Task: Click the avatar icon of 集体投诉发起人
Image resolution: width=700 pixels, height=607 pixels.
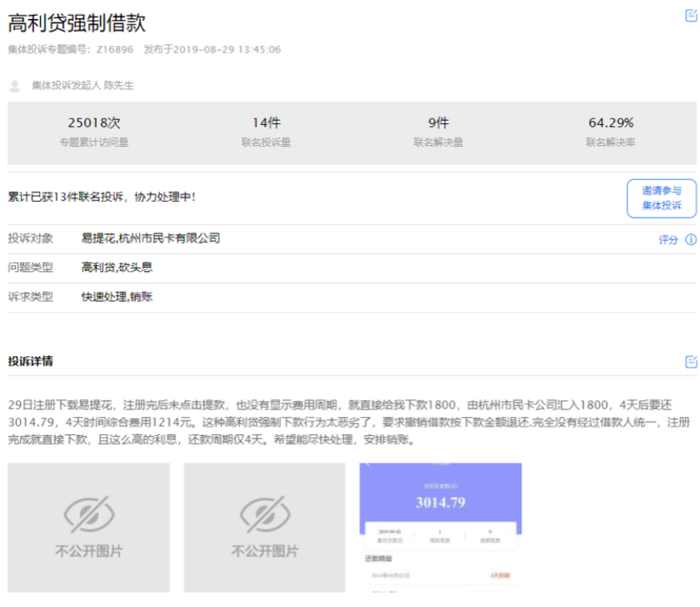Action: coord(15,86)
